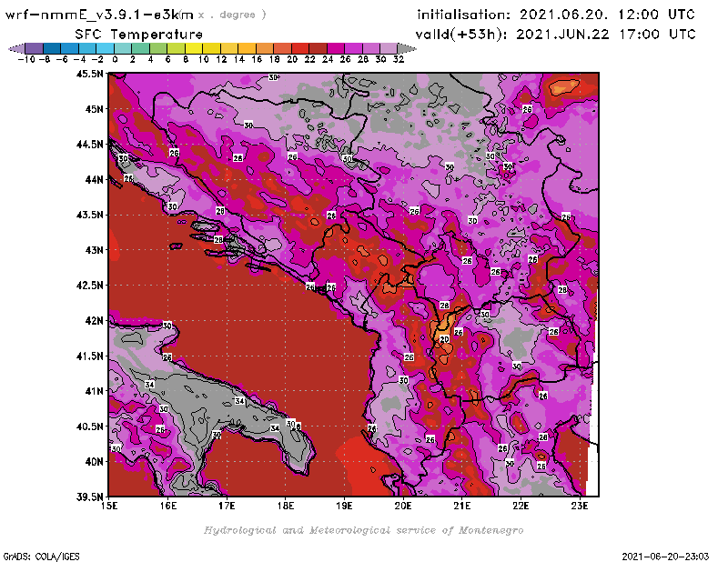Click the contour label 20 on the map
Screen dimensions: 728x562
(x=444, y=340)
